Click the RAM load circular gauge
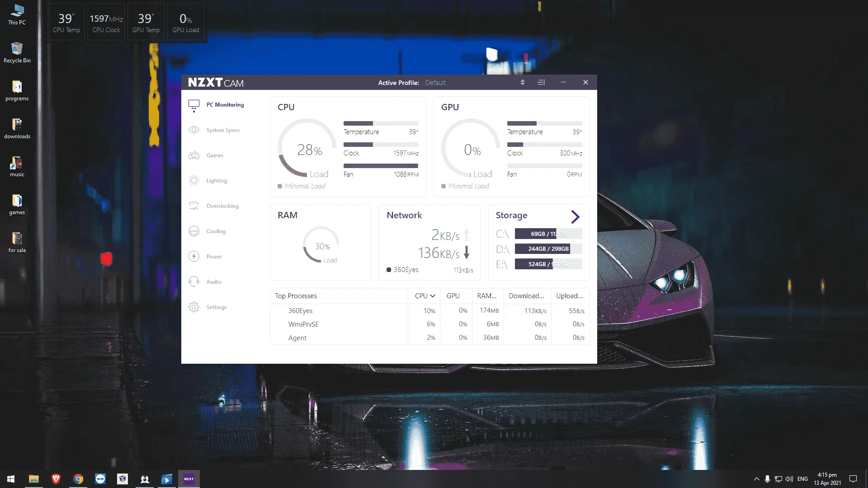 (x=321, y=245)
